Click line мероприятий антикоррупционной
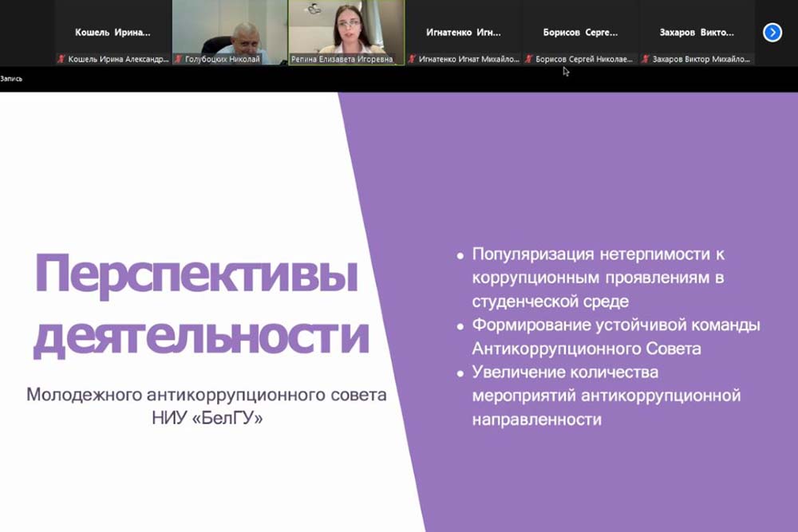 click(606, 396)
